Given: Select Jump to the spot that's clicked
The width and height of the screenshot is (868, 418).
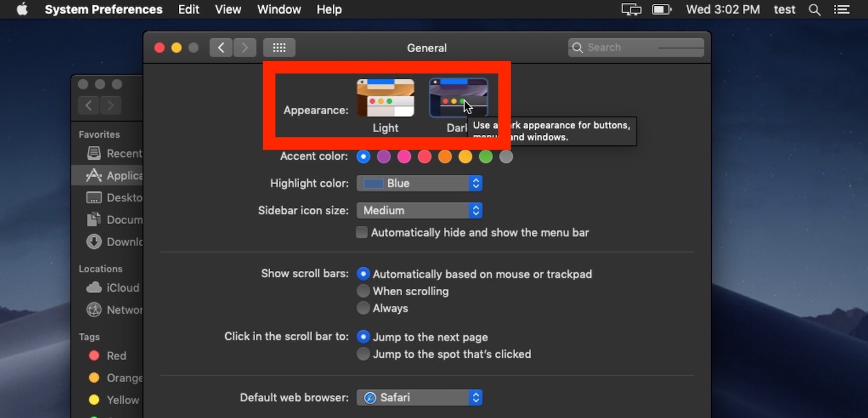Looking at the screenshot, I should [x=363, y=354].
